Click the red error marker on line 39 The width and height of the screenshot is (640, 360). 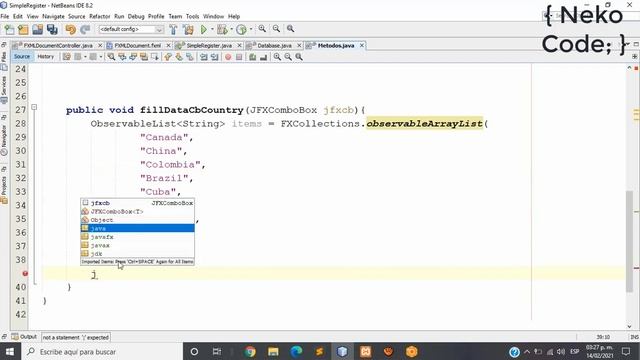tap(25, 273)
